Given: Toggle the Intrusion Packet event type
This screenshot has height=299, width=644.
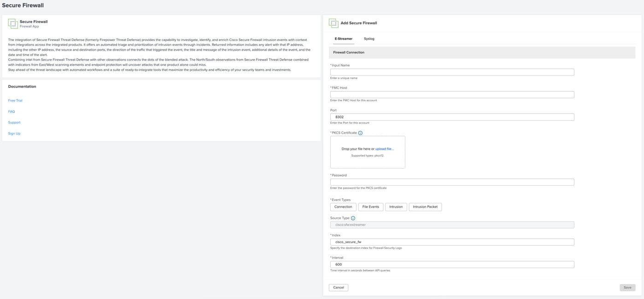Looking at the screenshot, I should [425, 207].
